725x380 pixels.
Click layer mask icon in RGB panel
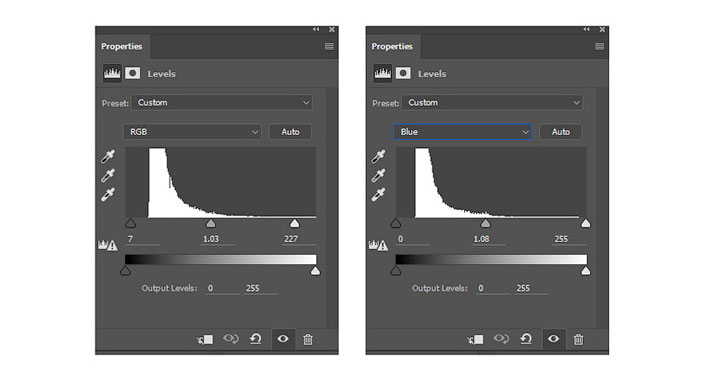tap(133, 73)
